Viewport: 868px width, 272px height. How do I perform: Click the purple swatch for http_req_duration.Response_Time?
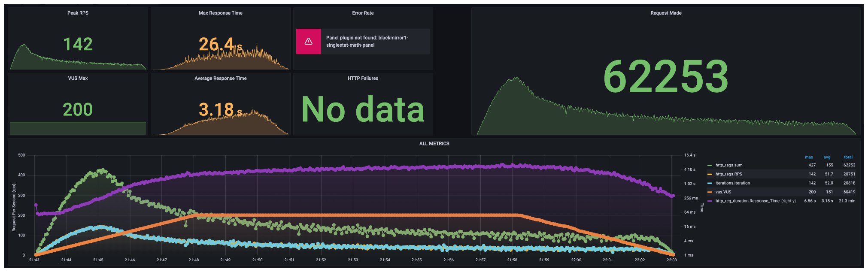point(710,201)
